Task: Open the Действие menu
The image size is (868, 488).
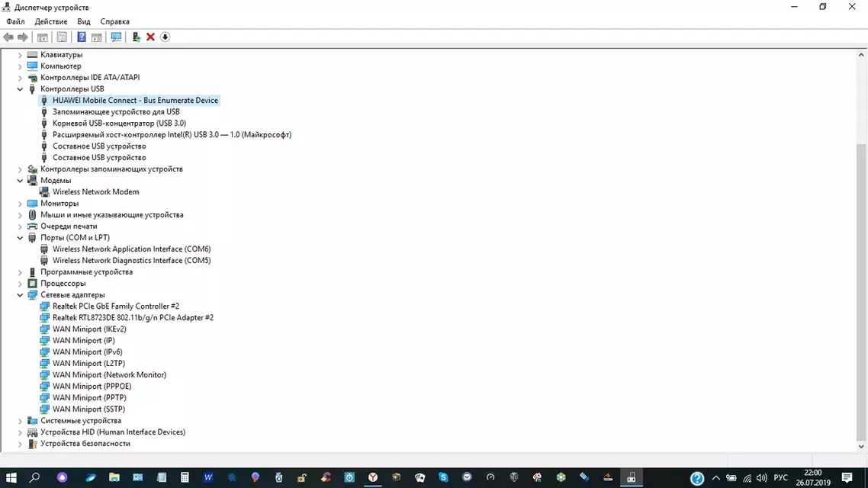Action: tap(51, 21)
